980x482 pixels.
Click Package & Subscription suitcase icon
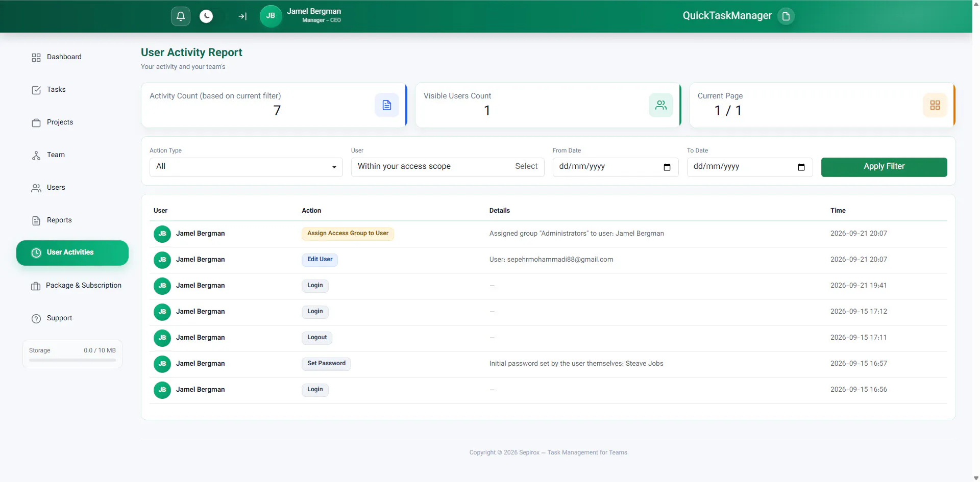pos(36,286)
